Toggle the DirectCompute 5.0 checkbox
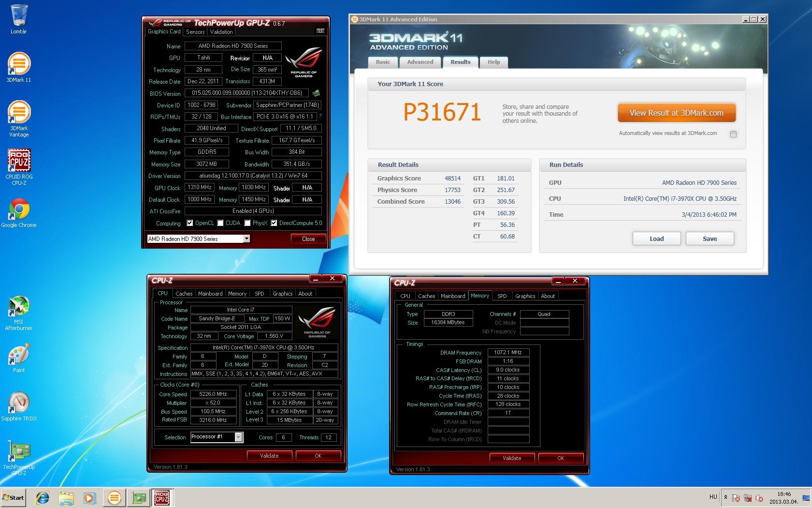Screen dimensions: 812x508 click(274, 223)
